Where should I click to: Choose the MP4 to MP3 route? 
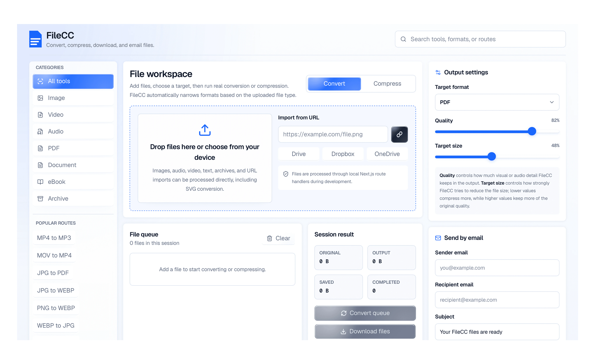coord(54,238)
